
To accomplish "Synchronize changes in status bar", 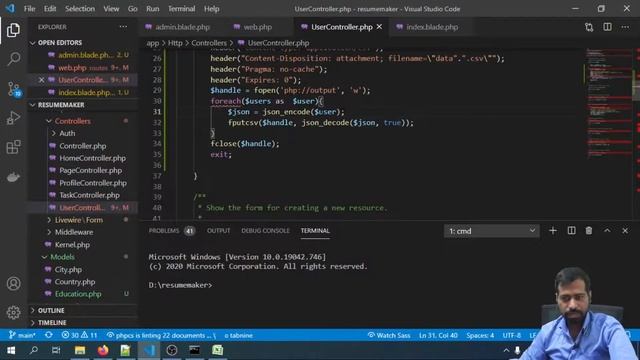I will (49, 335).
